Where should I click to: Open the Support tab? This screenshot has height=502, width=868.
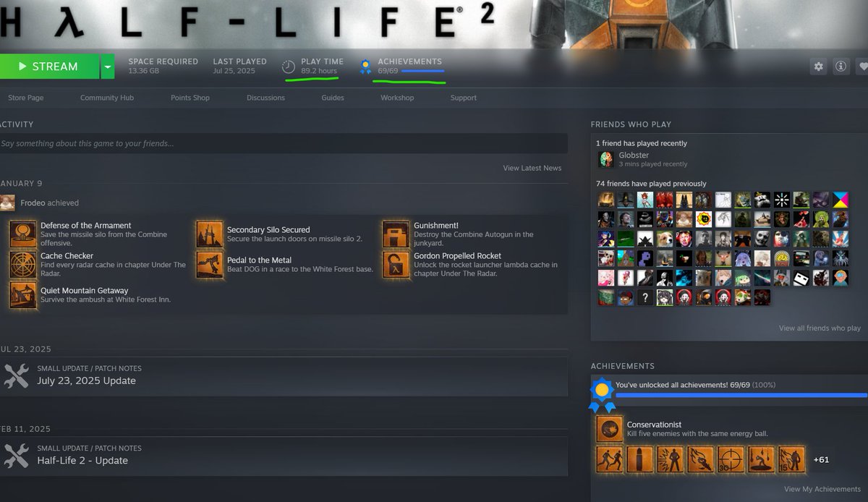click(464, 98)
